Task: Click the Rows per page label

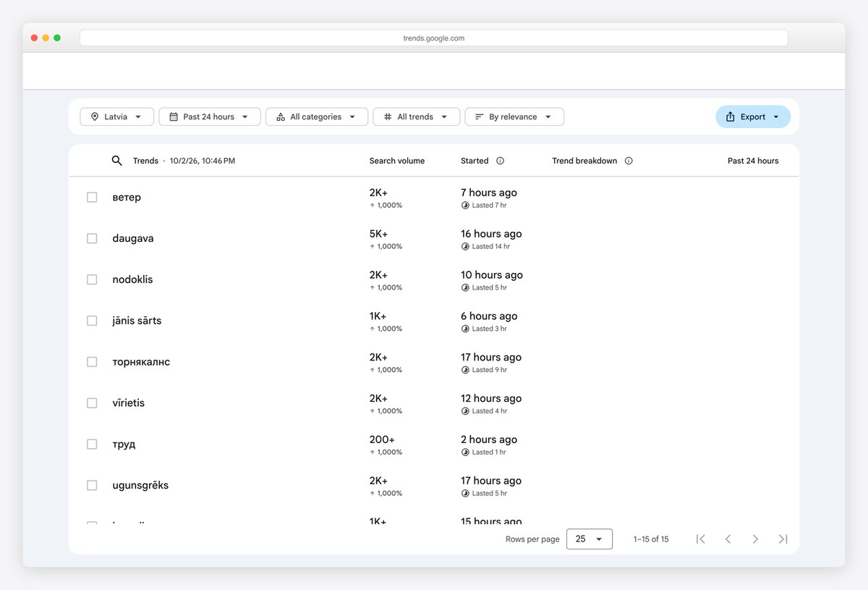Action: click(x=532, y=539)
